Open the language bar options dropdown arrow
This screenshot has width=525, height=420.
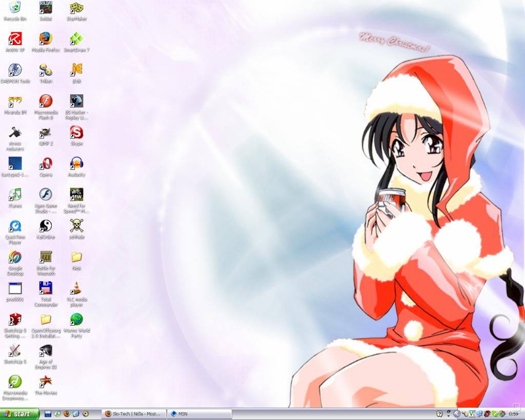tap(449, 416)
